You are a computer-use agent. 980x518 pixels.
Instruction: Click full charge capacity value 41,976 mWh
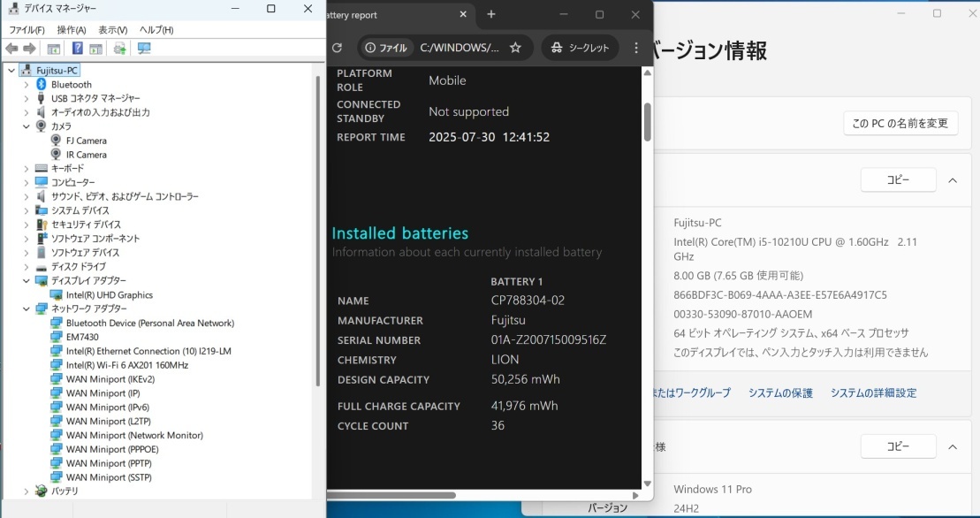(524, 406)
